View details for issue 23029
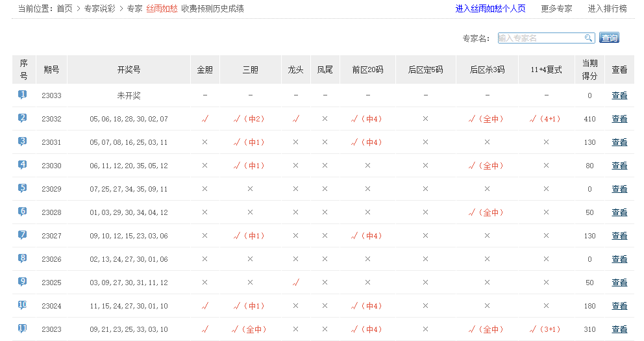Image resolution: width=644 pixels, height=341 pixels. pos(619,189)
